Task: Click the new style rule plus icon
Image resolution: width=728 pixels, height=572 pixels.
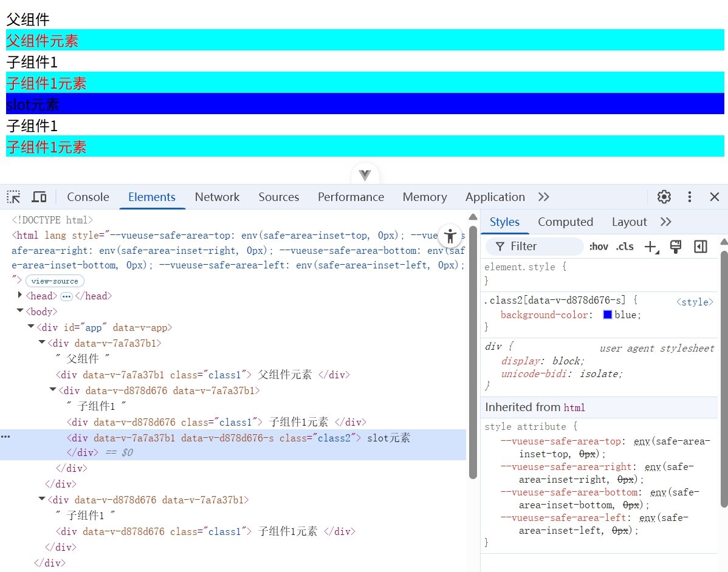Action: point(651,247)
